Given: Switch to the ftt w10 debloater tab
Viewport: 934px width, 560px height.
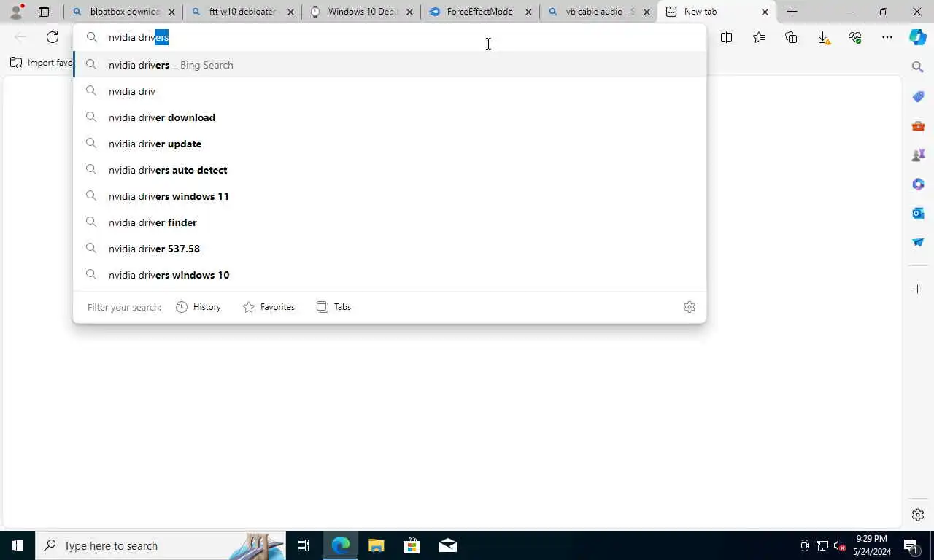Looking at the screenshot, I should [x=242, y=12].
